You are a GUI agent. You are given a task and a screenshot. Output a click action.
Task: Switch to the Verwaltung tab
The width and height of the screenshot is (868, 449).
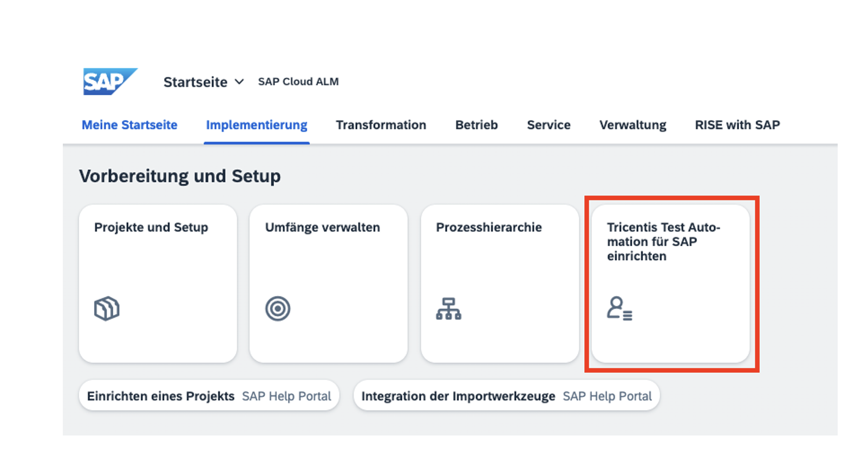(633, 125)
